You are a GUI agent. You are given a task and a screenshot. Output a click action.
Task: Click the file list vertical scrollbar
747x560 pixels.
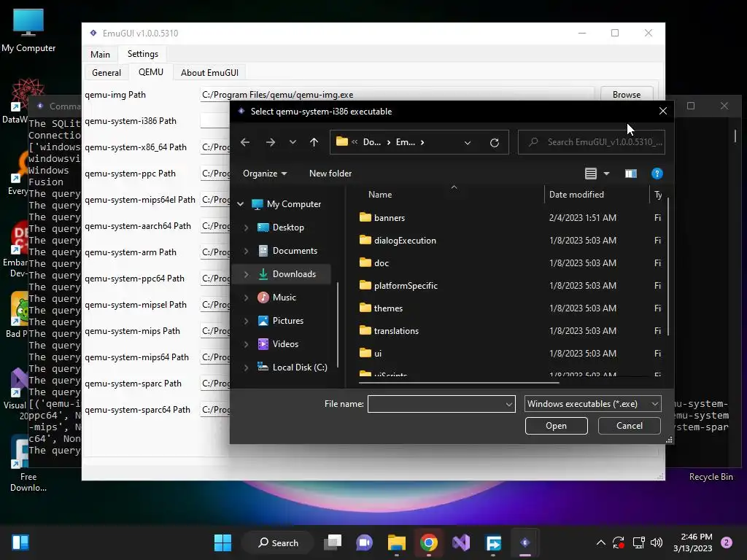[x=668, y=267]
